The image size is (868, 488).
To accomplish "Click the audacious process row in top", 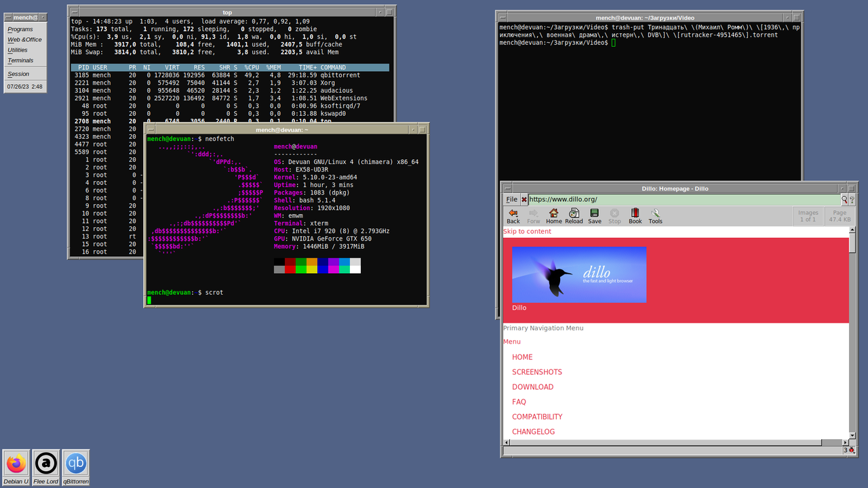I will click(230, 91).
